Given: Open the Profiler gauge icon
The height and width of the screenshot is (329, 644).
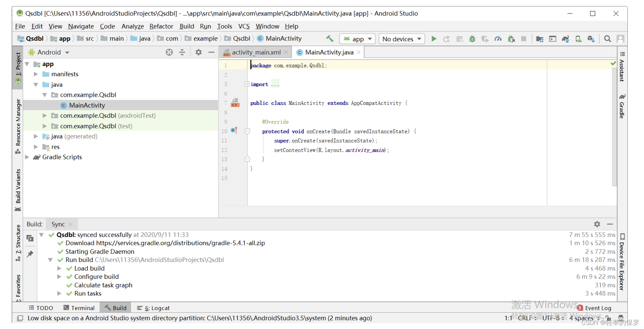Looking at the screenshot, I should coord(498,39).
